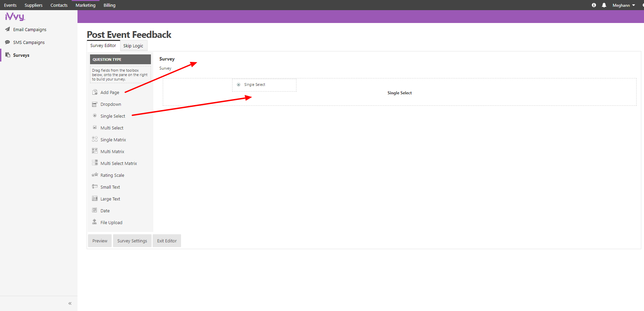Click the Large Text icon
644x311 pixels.
(95, 198)
